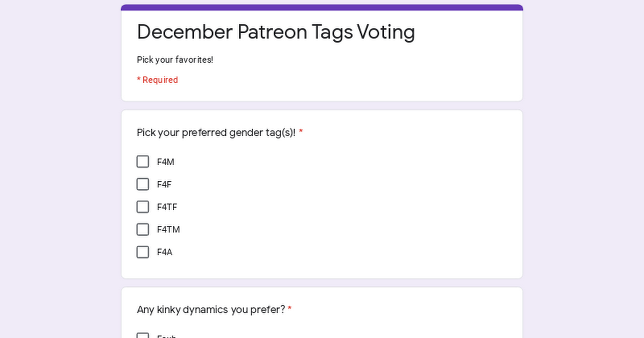Screen dimensions: 644x338
Task: Tick the F4F checkbox
Action: 143,184
